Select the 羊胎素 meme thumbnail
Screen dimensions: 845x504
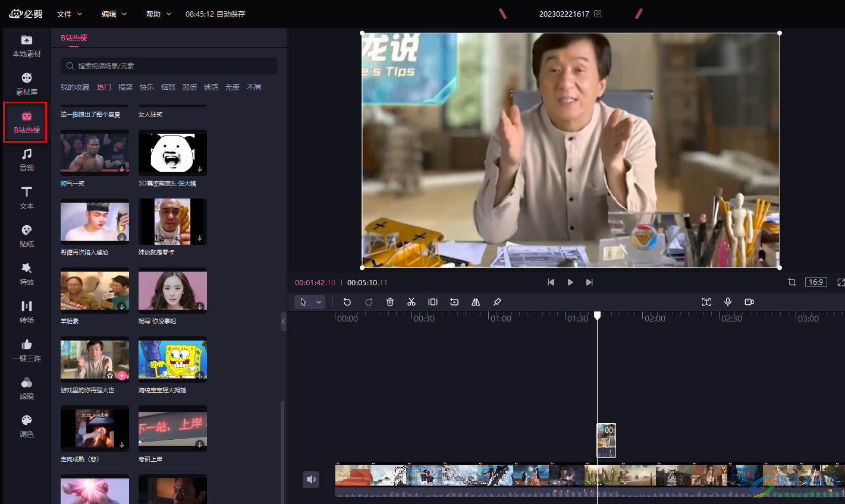click(x=95, y=291)
